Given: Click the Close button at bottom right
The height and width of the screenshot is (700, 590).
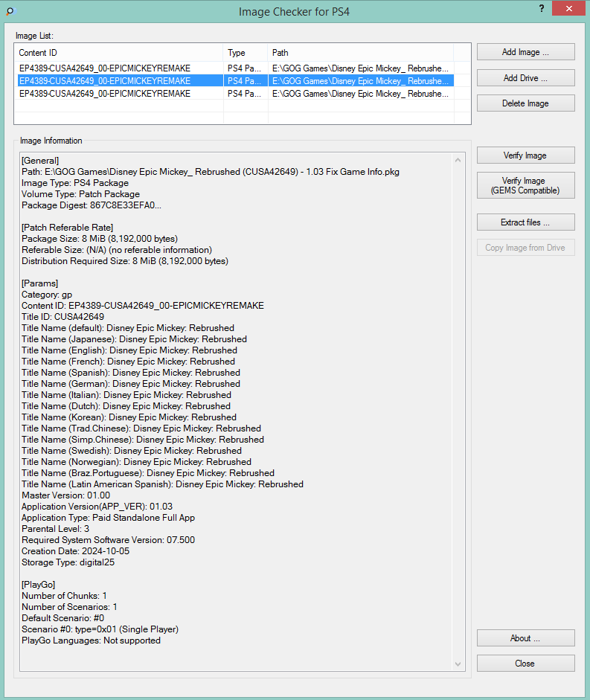Looking at the screenshot, I should pyautogui.click(x=526, y=664).
